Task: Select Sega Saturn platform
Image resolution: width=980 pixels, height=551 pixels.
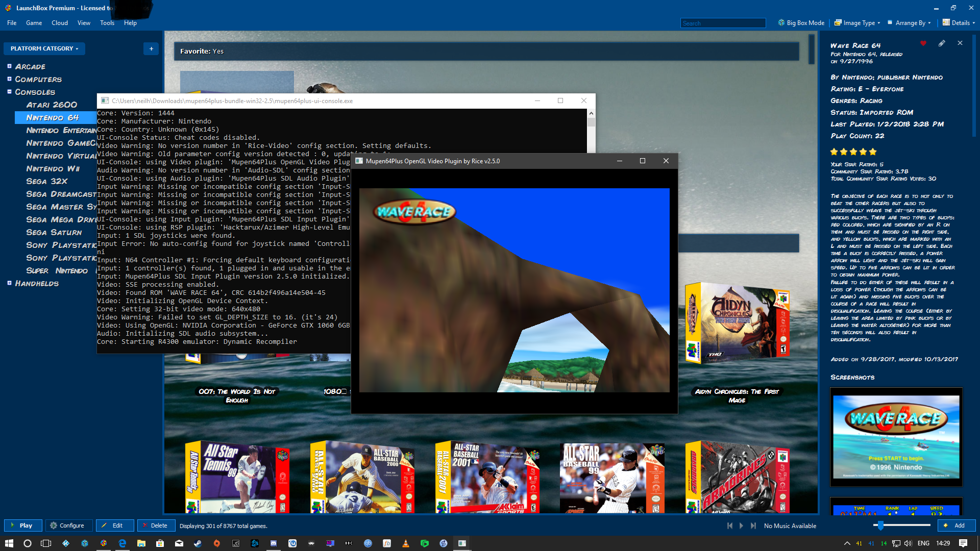Action: tap(54, 232)
